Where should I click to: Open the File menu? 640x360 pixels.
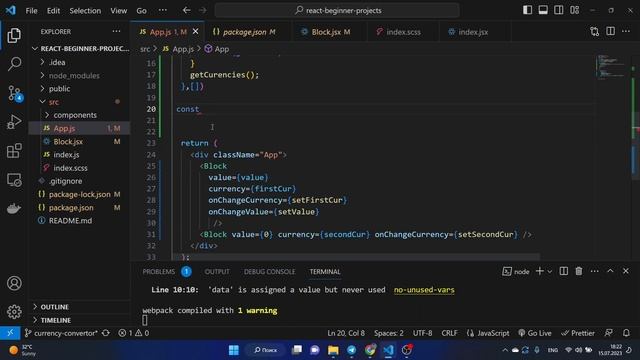(x=31, y=11)
